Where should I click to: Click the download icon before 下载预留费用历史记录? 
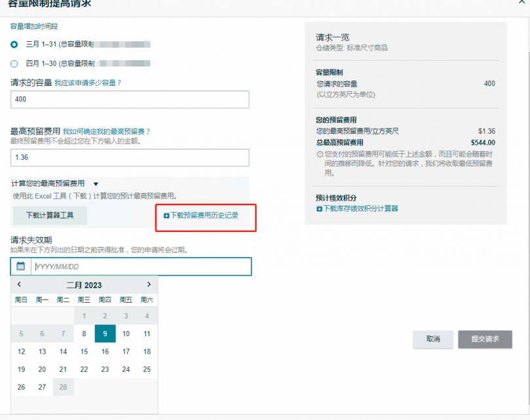166,216
